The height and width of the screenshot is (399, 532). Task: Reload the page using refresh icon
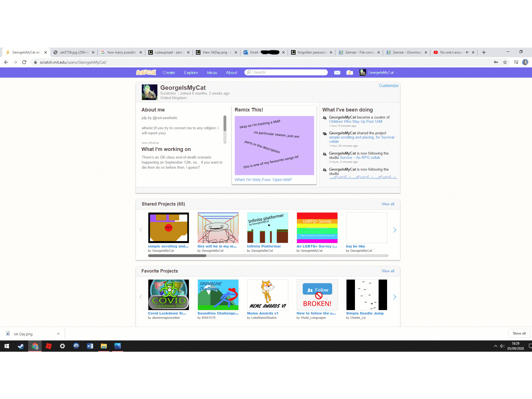coord(24,62)
